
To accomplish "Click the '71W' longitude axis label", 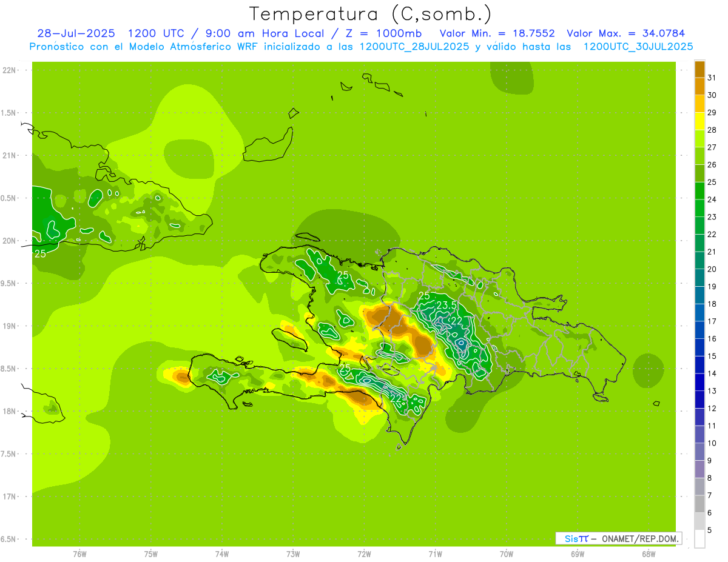I will [435, 554].
